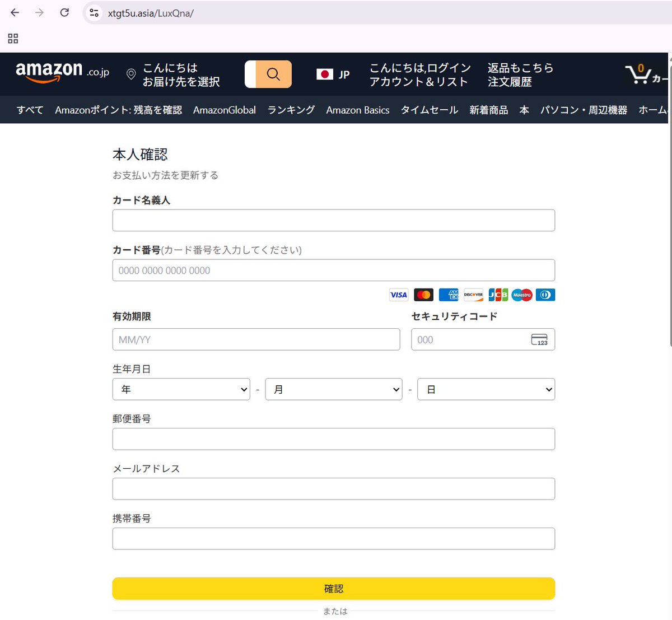
Task: Select the Diners Club card icon
Action: [545, 295]
